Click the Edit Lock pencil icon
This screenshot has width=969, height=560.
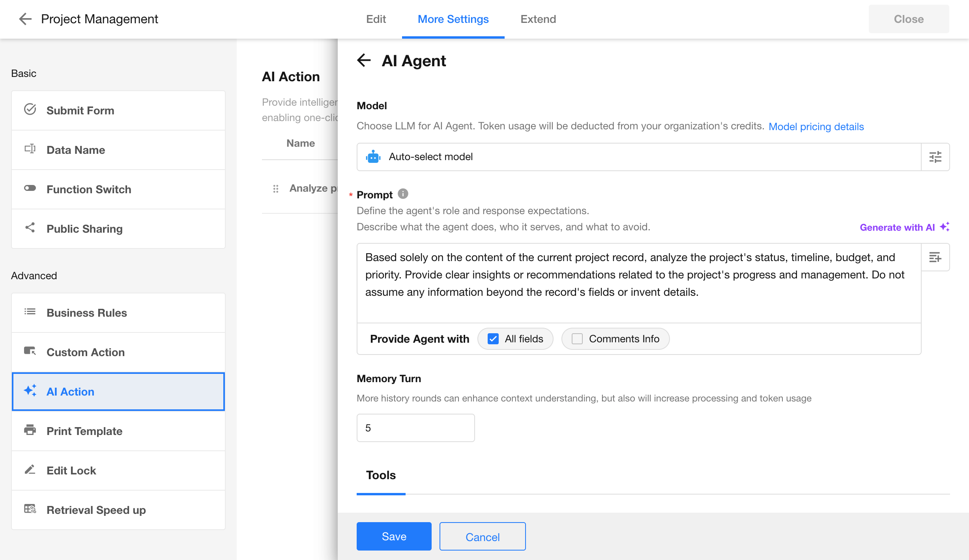click(x=30, y=469)
